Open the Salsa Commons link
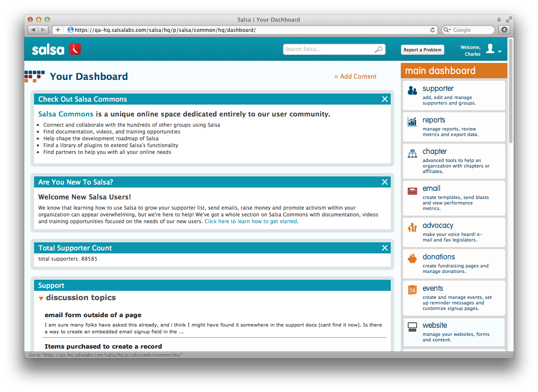Viewport: 538px width, 392px height. click(66, 114)
